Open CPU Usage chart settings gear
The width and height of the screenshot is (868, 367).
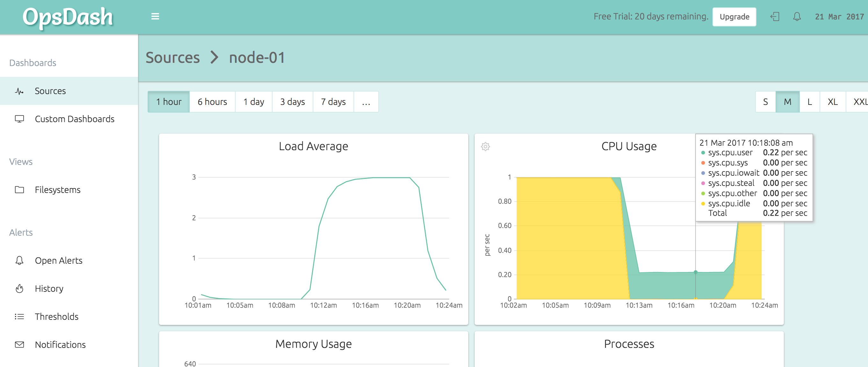485,147
